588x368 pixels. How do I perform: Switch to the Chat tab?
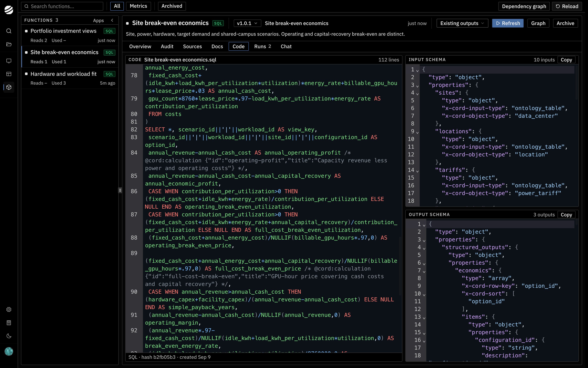[x=286, y=46]
